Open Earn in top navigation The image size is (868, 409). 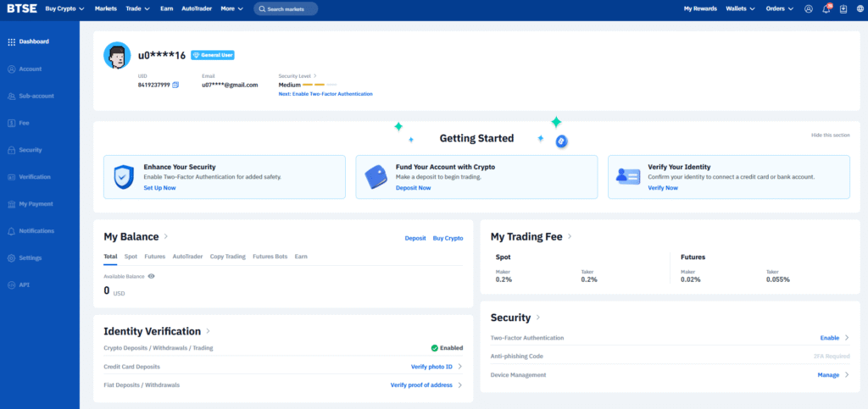(166, 8)
